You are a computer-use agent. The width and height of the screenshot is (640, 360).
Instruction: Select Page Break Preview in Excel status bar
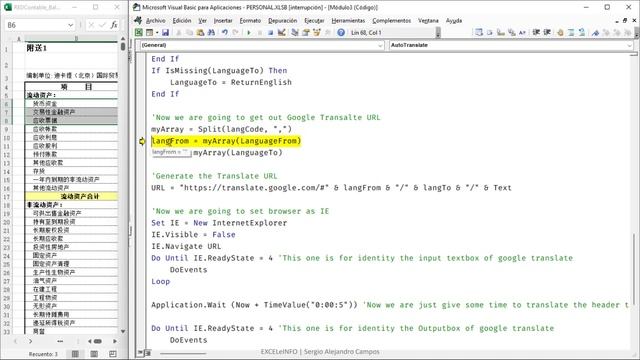[113, 354]
